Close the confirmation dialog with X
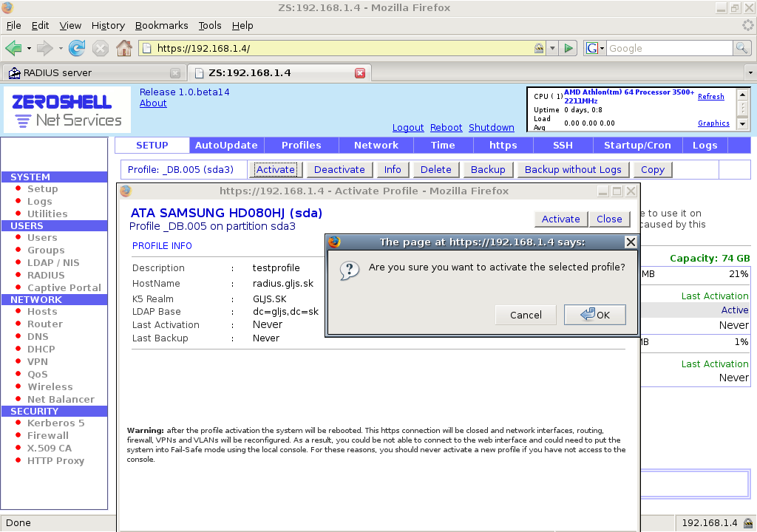The width and height of the screenshot is (757, 532). pos(631,242)
